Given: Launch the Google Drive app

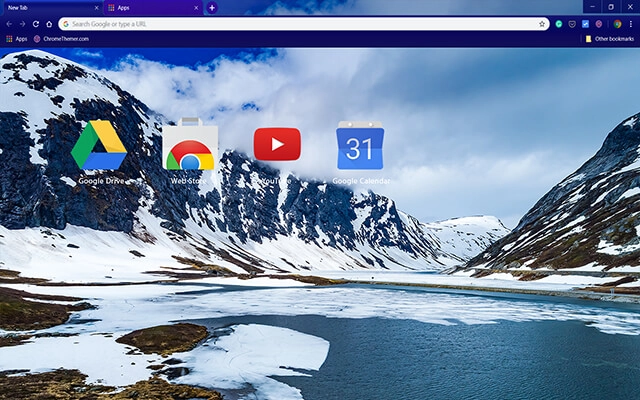Looking at the screenshot, I should pos(99,152).
